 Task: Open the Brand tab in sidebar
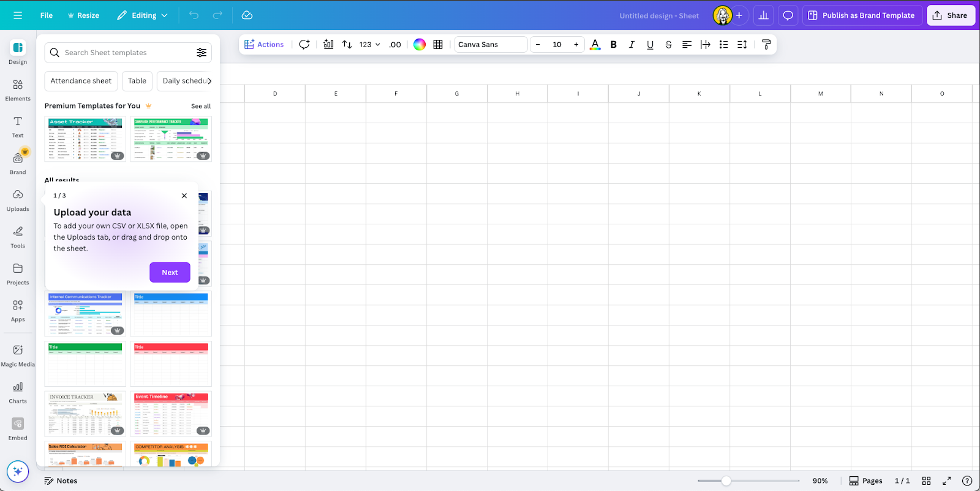[18, 163]
